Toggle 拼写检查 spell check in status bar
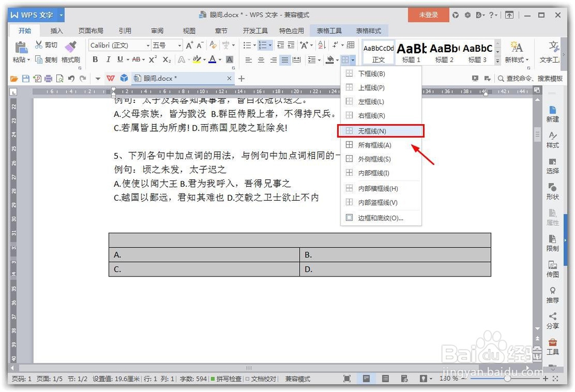Viewport: 575px width, 392px height. click(x=226, y=379)
